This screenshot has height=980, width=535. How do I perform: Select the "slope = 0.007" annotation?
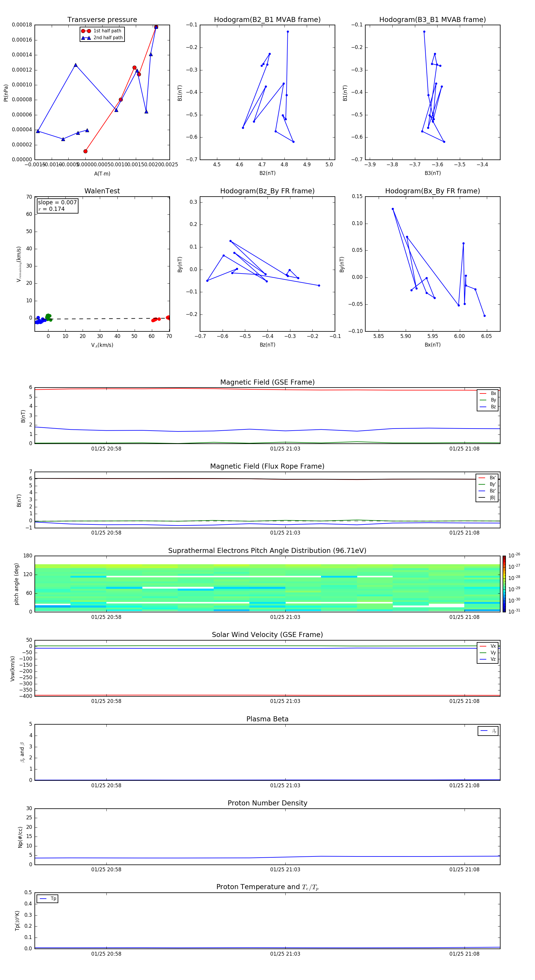pos(57,203)
